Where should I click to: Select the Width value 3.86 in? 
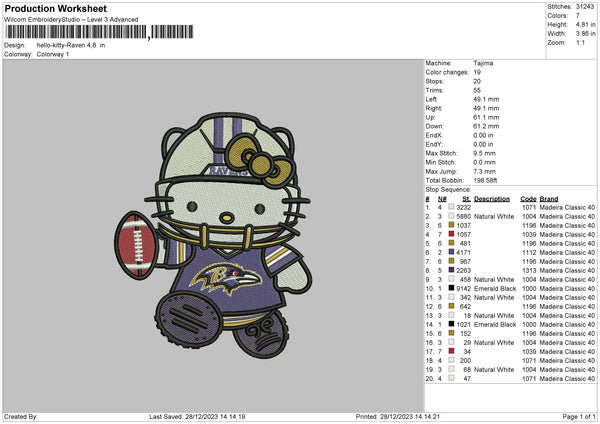[x=585, y=34]
